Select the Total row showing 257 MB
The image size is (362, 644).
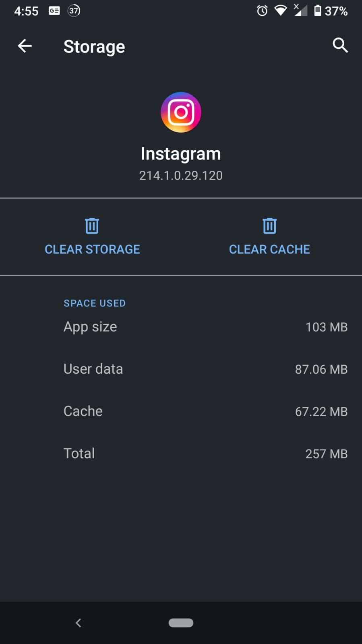(181, 453)
